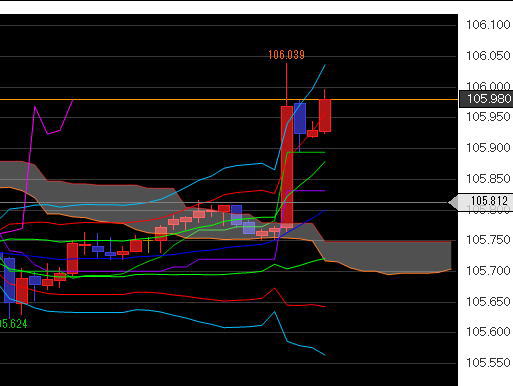Click the green 105.624 low price label
The image size is (513, 386).
point(14,323)
